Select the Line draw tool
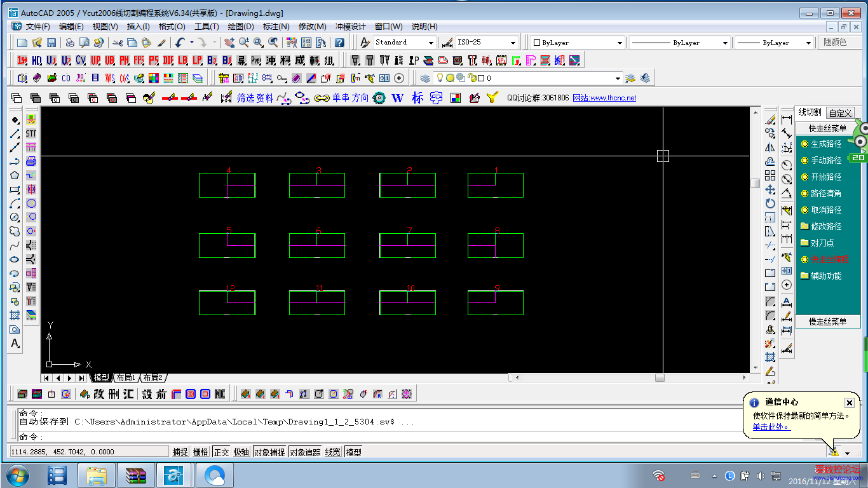Viewport: 868px width, 488px height. pos(15,134)
